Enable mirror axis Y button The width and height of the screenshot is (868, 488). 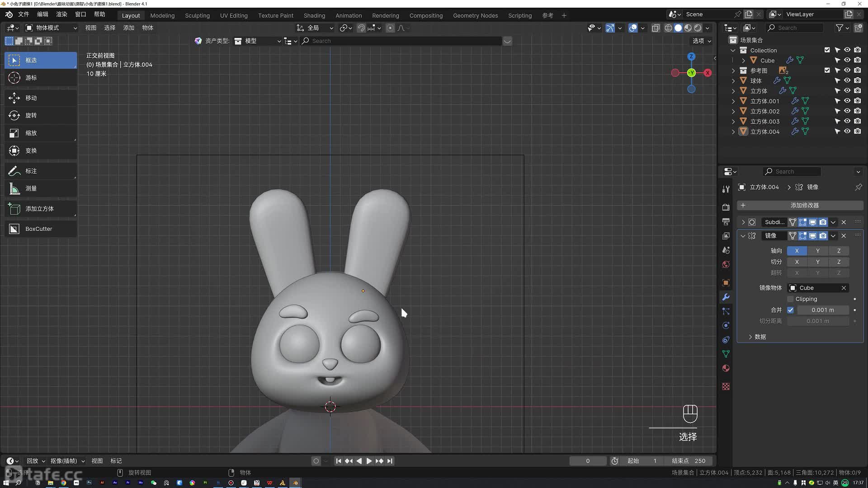click(x=817, y=251)
